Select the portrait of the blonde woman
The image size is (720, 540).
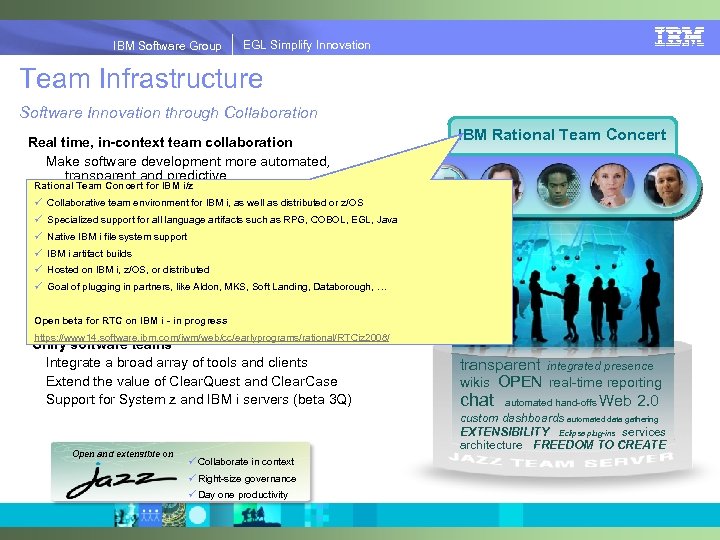[612, 186]
